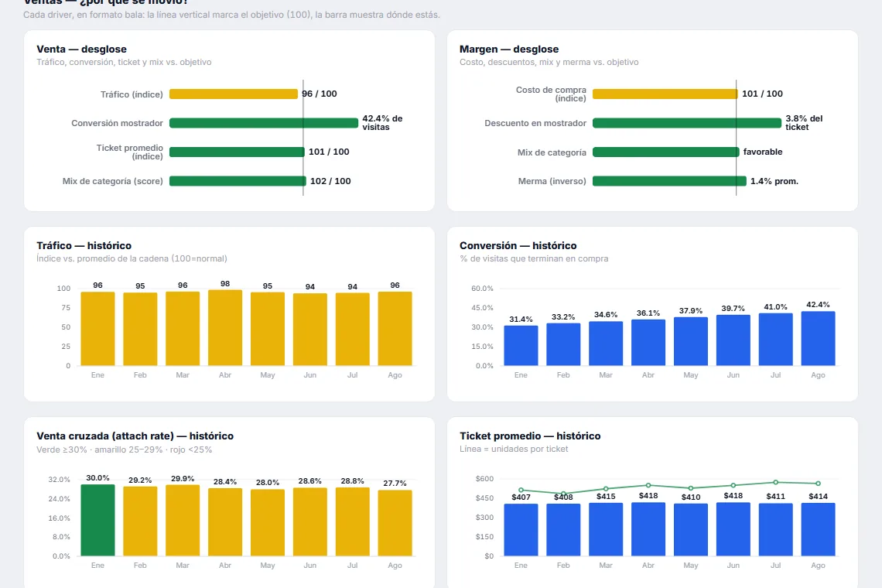Select the "Línea = unidades por ticket" subtitle
The image size is (882, 588).
pos(514,449)
